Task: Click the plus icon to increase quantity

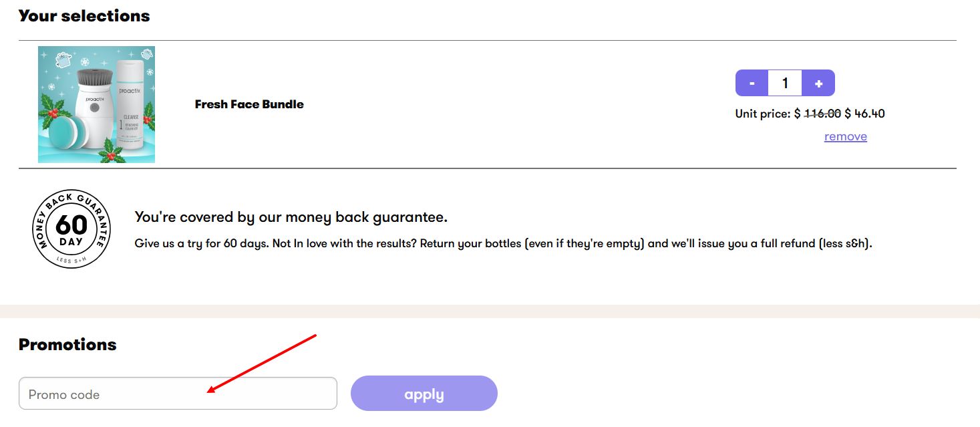Action: pos(818,83)
